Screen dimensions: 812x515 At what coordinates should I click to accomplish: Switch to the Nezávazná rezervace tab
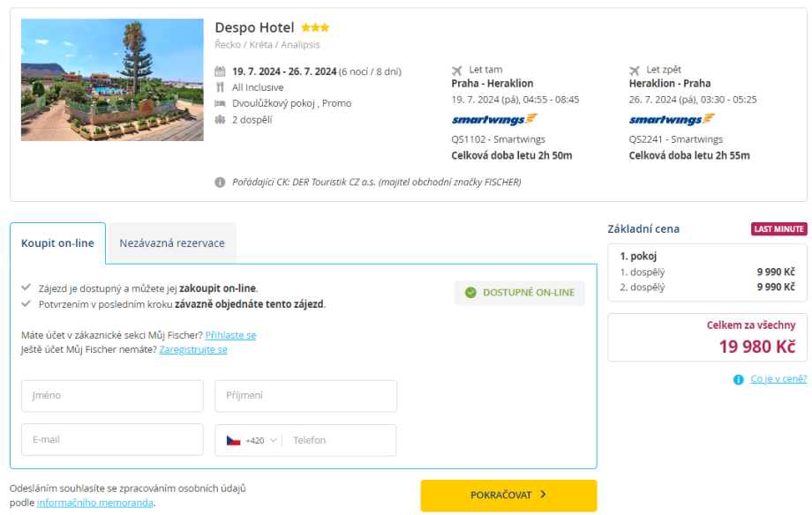pos(172,243)
